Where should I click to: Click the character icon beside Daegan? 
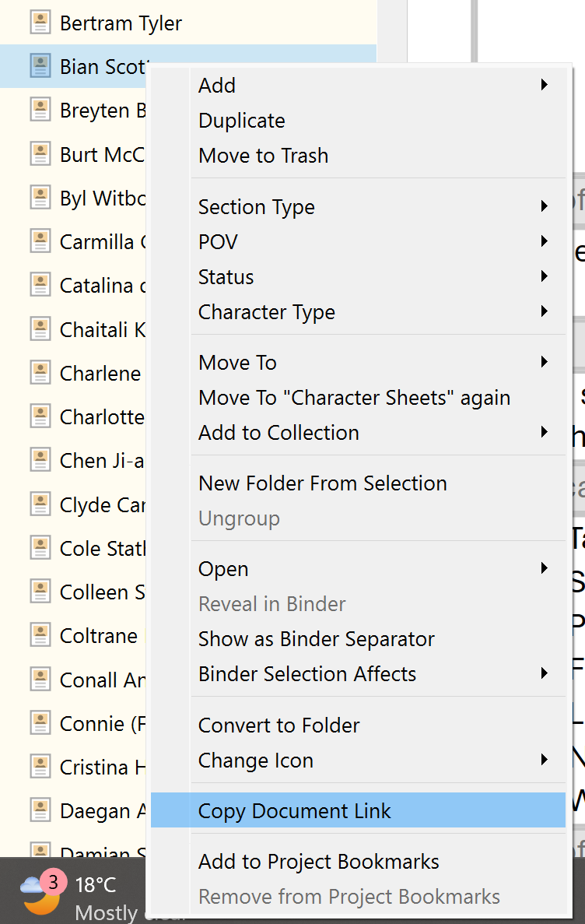click(40, 810)
